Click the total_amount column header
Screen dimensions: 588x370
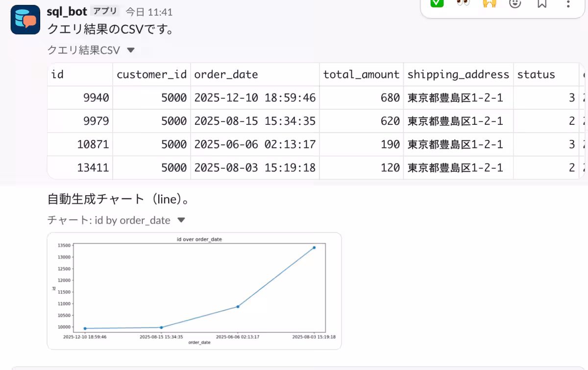(x=361, y=74)
